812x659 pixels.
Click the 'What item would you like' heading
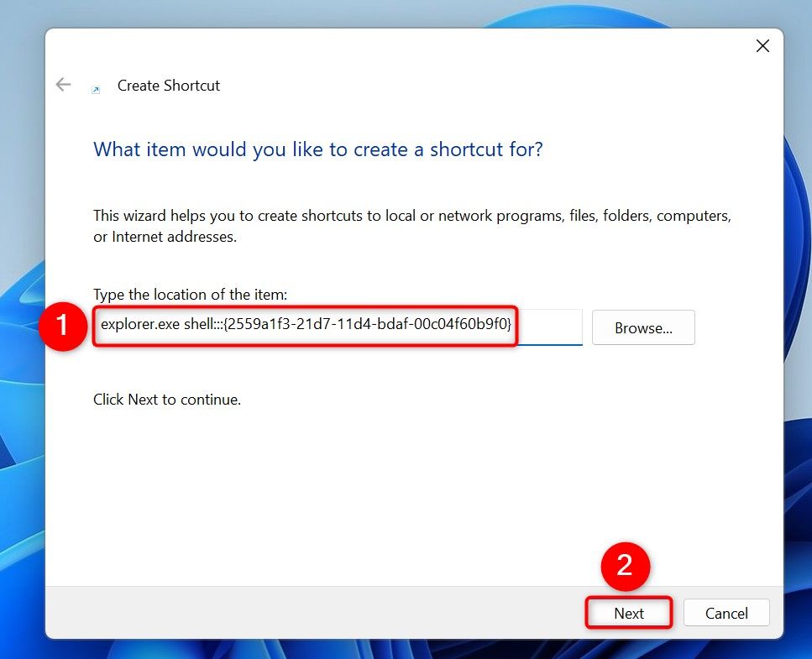317,149
